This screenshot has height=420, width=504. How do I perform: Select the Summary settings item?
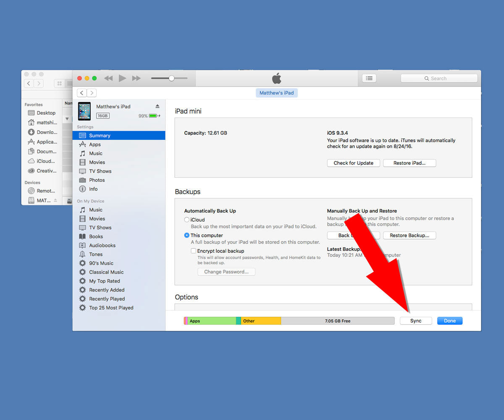100,136
